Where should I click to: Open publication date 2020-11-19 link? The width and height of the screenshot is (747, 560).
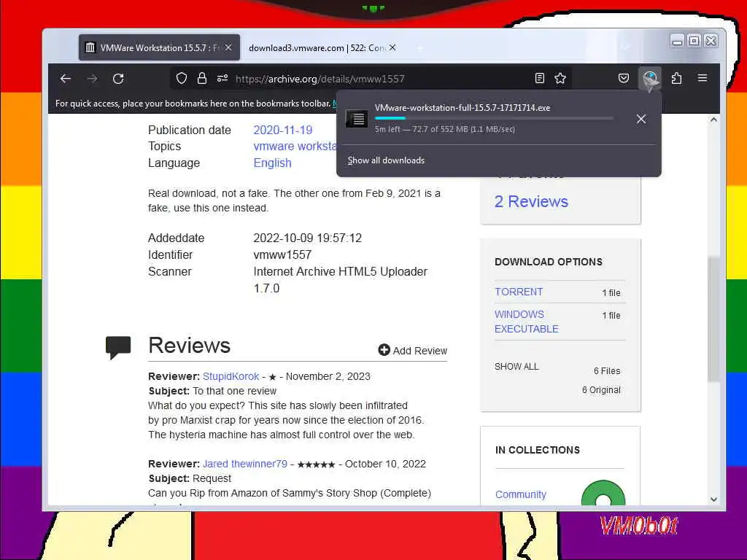(x=282, y=130)
